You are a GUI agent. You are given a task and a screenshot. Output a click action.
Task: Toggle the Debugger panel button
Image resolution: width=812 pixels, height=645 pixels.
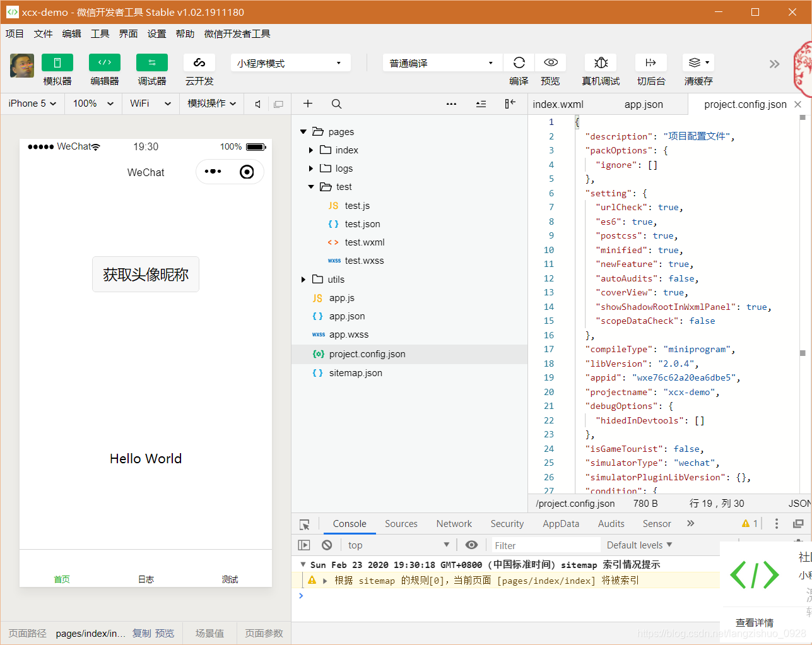pyautogui.click(x=152, y=62)
